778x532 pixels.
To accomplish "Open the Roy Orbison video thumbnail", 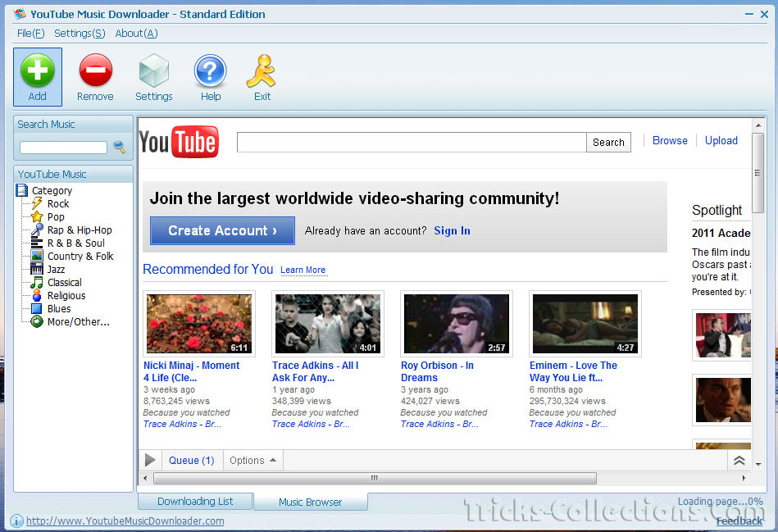I will click(456, 324).
